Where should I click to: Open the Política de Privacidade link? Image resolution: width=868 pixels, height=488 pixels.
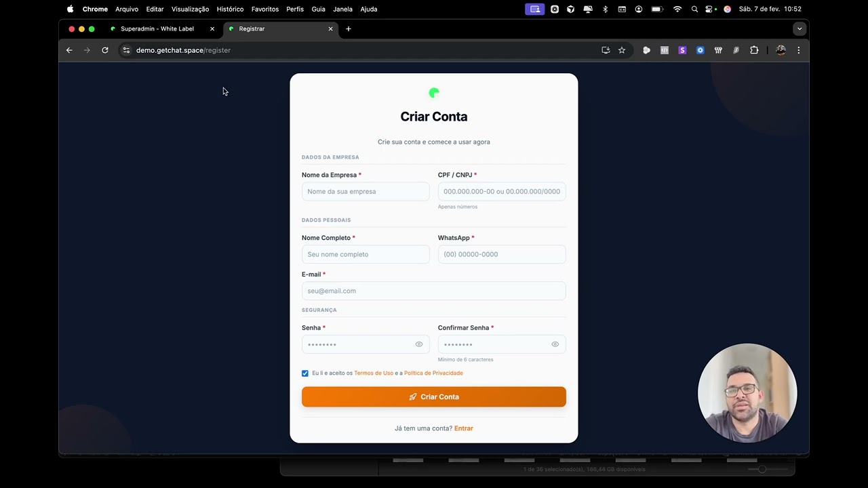click(433, 373)
